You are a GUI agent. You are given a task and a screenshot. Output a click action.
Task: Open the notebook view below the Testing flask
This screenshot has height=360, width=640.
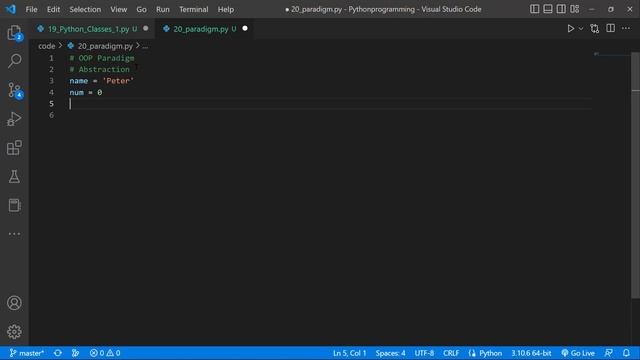coord(14,205)
